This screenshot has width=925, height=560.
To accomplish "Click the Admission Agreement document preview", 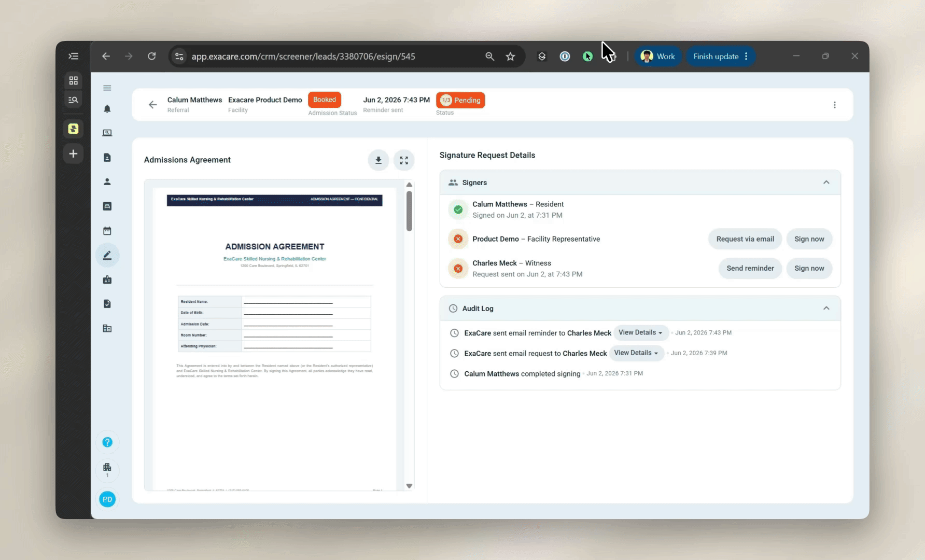I will [275, 339].
